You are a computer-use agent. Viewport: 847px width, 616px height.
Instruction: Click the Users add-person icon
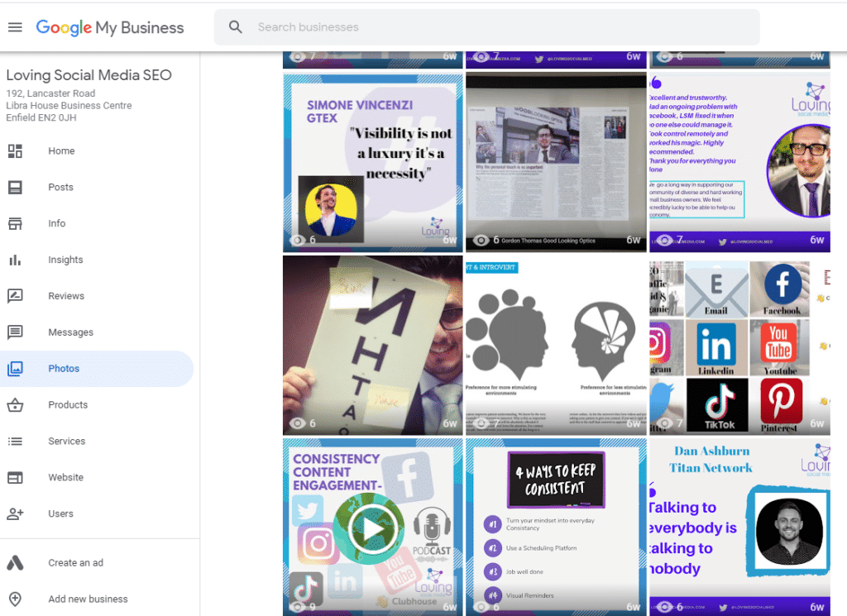[x=15, y=513]
